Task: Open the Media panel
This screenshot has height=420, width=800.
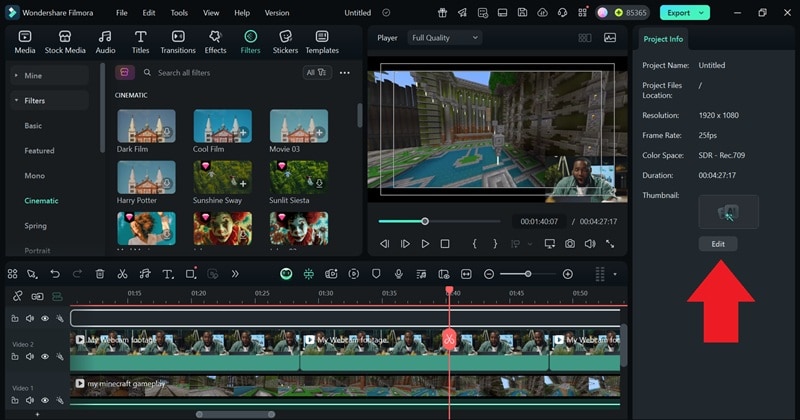Action: [x=24, y=42]
